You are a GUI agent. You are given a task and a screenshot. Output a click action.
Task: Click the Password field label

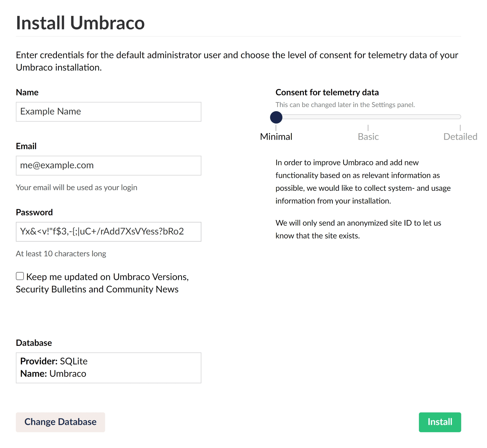coord(34,212)
